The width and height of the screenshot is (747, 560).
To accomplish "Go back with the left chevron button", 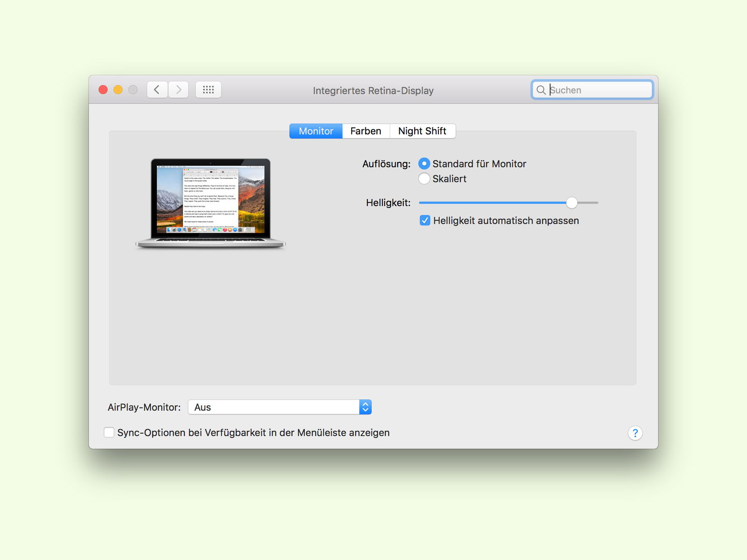I will click(x=157, y=90).
